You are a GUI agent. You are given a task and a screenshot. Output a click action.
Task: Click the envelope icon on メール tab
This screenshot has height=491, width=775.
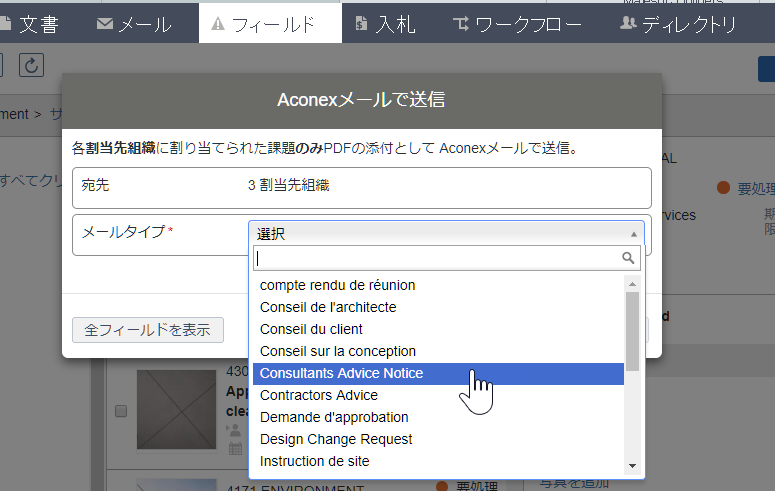[105, 24]
